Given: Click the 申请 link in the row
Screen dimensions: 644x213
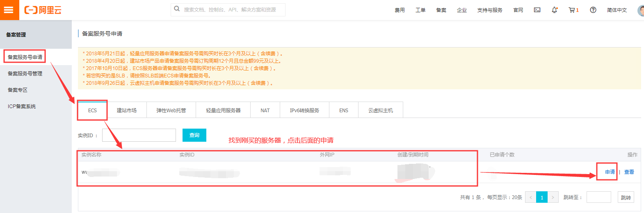Looking at the screenshot, I should 610,172.
